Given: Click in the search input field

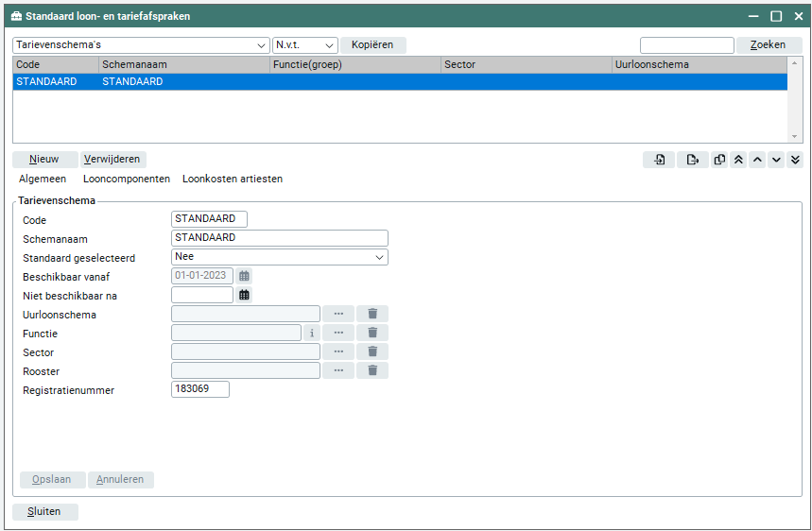Looking at the screenshot, I should click(x=686, y=45).
